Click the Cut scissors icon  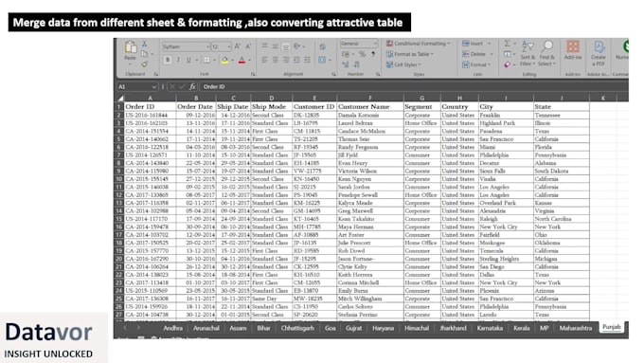145,44
